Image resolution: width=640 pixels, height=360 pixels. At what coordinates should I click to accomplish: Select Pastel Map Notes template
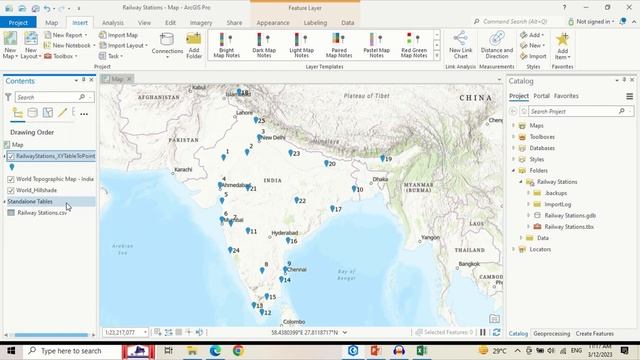[376, 45]
